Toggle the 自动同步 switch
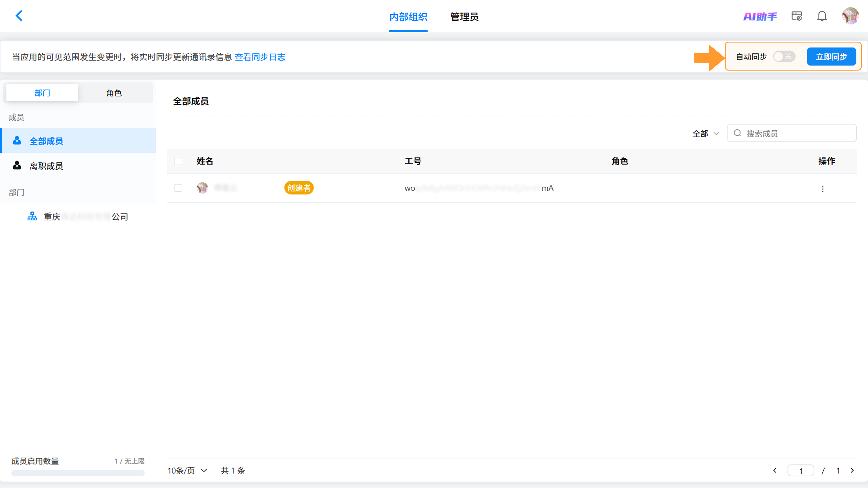Screen dimensions: 868x488 click(784, 57)
